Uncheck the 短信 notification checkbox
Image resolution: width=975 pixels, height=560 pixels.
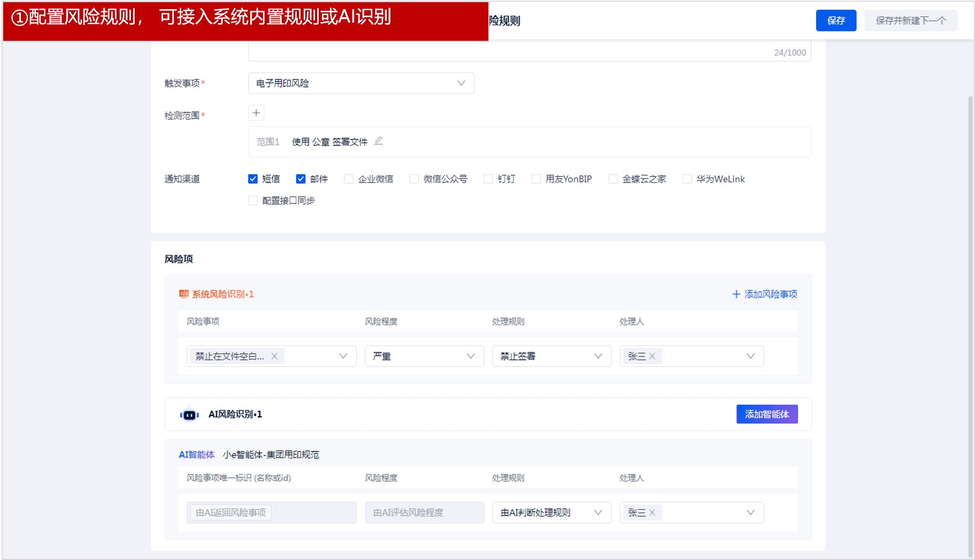pos(253,179)
